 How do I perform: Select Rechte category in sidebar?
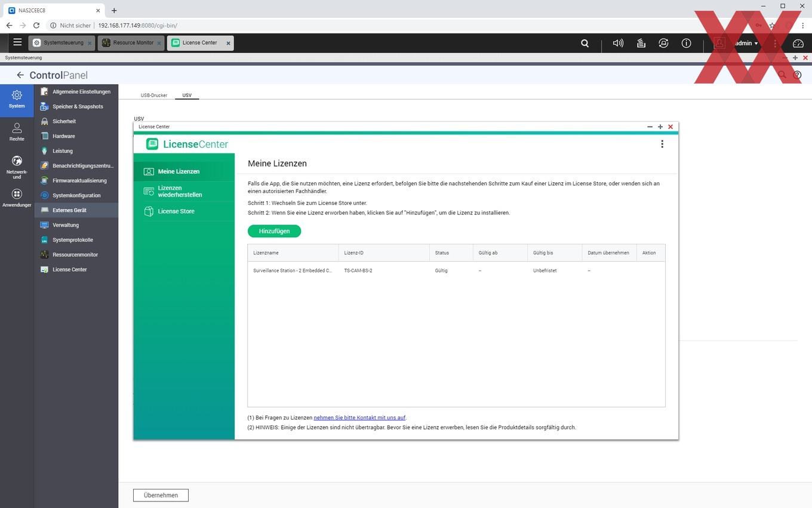(x=17, y=132)
